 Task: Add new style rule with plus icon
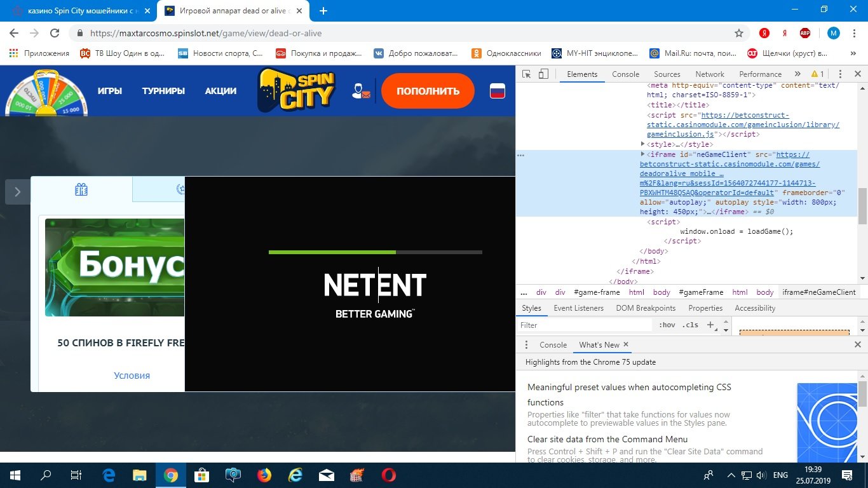pos(710,325)
